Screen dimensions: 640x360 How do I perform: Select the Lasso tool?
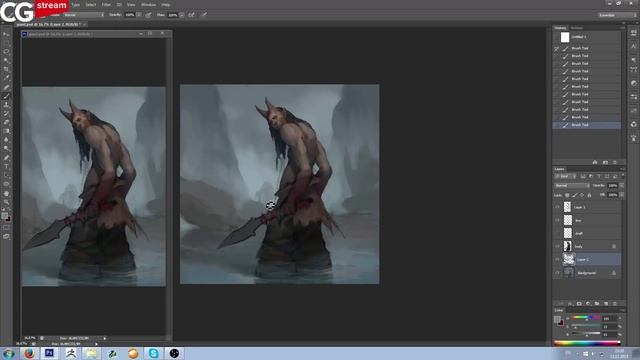tap(6, 51)
